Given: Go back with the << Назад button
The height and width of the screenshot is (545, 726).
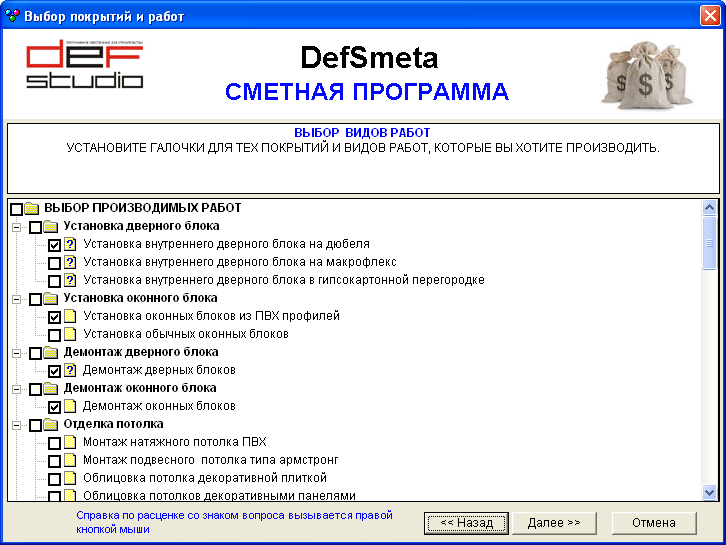Looking at the screenshot, I should pos(466,523).
